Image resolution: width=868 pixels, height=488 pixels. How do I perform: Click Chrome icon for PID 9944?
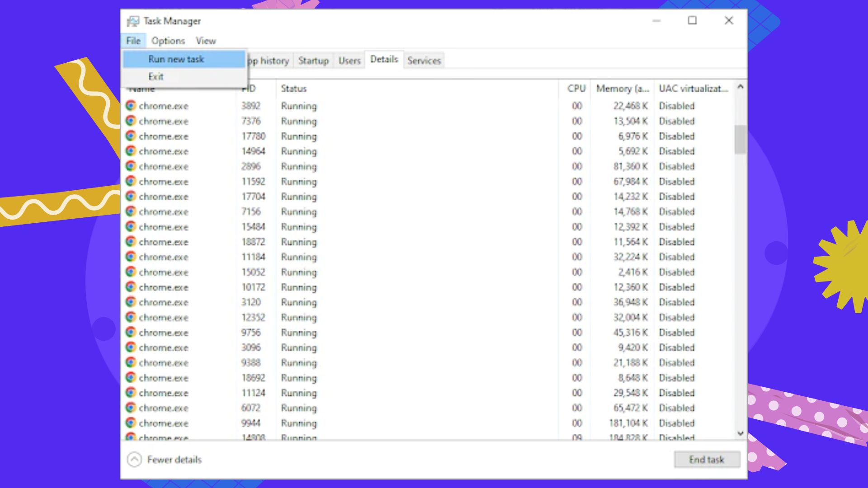click(x=131, y=423)
